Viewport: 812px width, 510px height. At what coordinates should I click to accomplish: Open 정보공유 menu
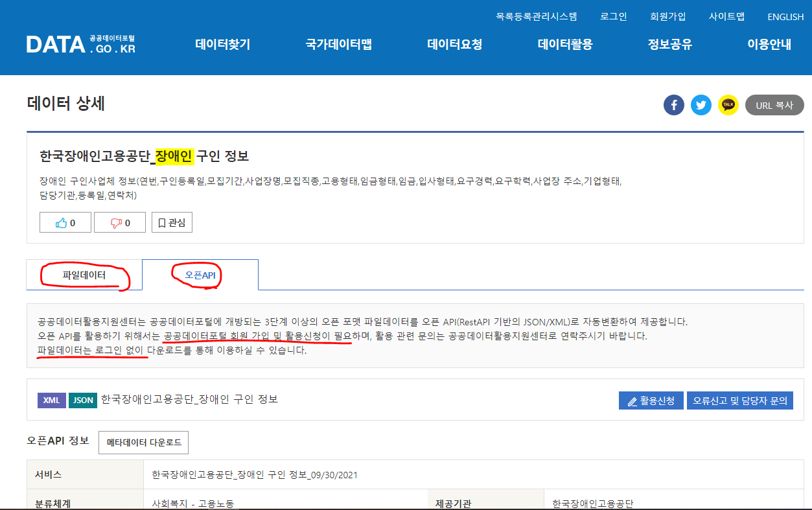(670, 45)
